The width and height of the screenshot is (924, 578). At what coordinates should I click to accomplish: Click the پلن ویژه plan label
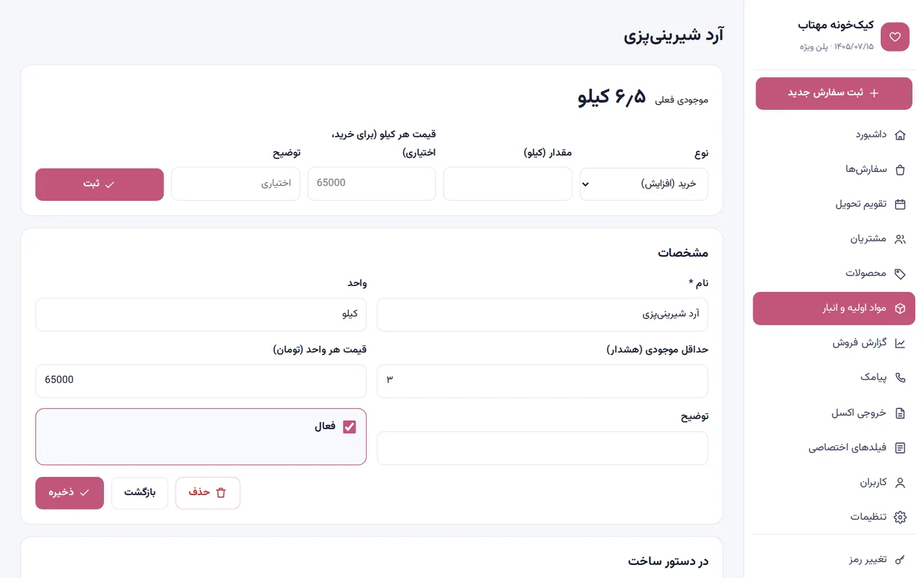pyautogui.click(x=816, y=47)
